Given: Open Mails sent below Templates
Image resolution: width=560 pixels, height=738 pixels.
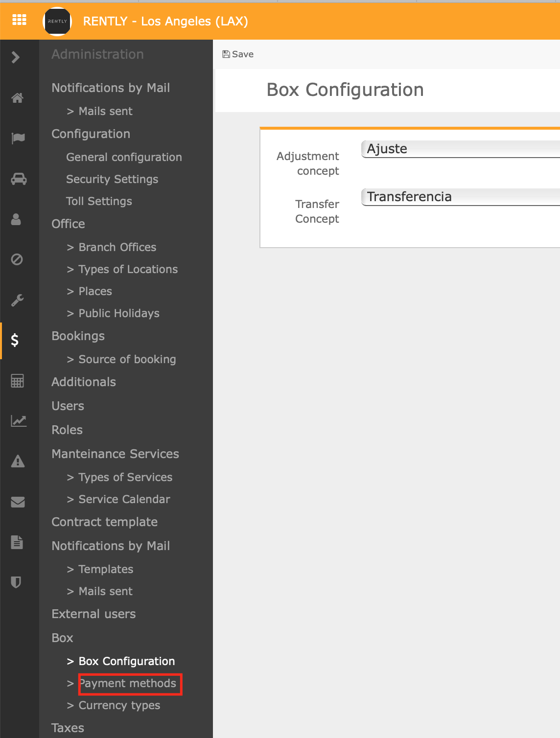Looking at the screenshot, I should (105, 592).
